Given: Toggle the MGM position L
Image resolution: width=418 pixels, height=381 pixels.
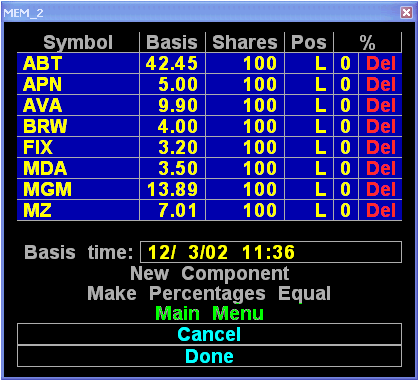Looking at the screenshot, I should pos(309,189).
